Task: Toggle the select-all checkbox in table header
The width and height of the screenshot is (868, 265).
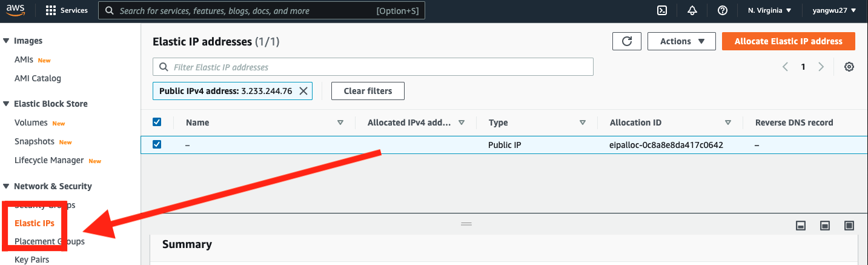Action: [157, 122]
